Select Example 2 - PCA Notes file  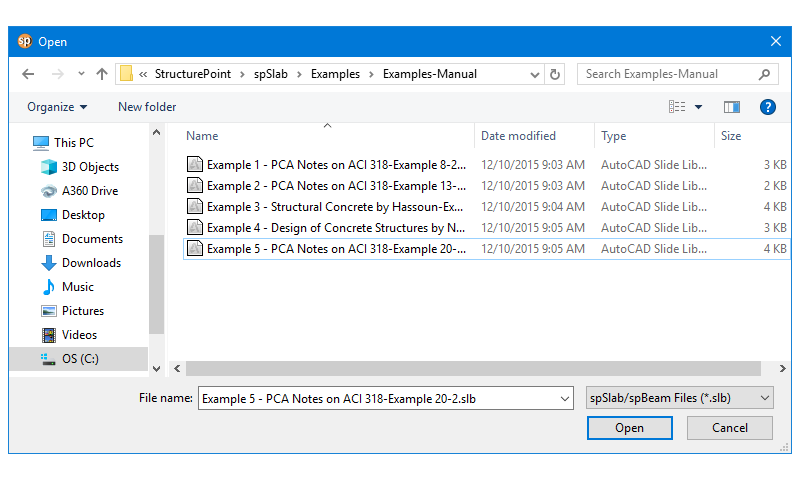coord(487,186)
